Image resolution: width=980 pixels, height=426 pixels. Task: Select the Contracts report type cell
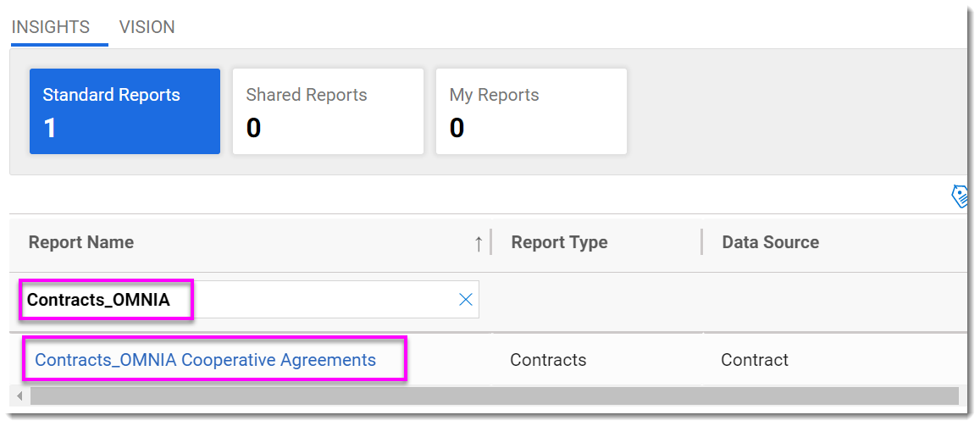point(548,360)
